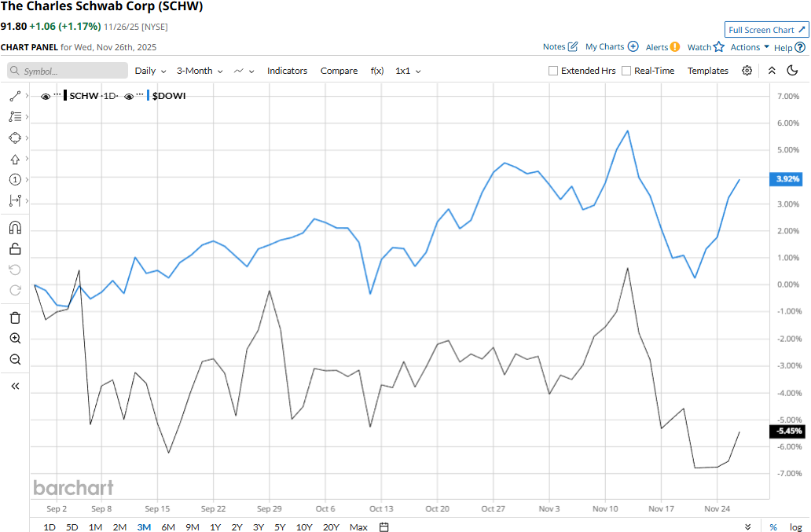Click the redo arrow icon
811x532 pixels.
[15, 290]
